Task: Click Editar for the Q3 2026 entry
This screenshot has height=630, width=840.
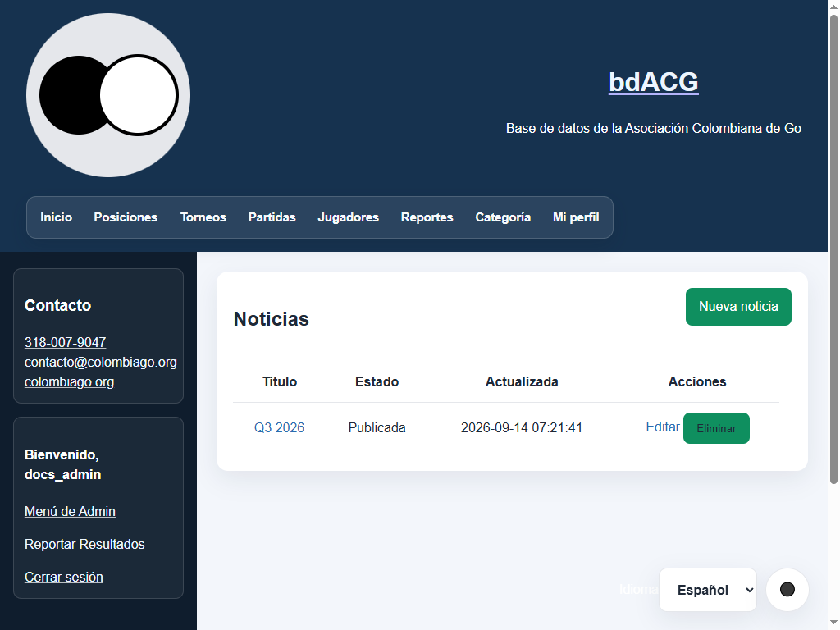Action: pos(663,427)
